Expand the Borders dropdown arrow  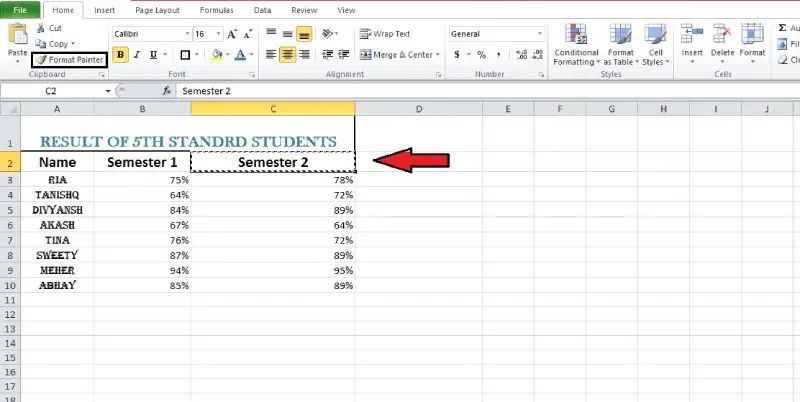(x=197, y=55)
